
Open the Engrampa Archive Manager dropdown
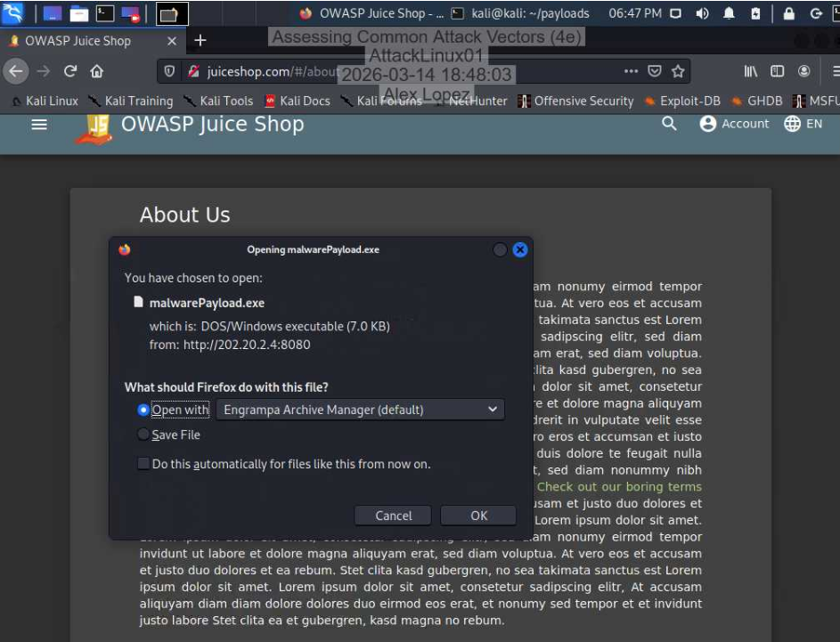tap(360, 409)
